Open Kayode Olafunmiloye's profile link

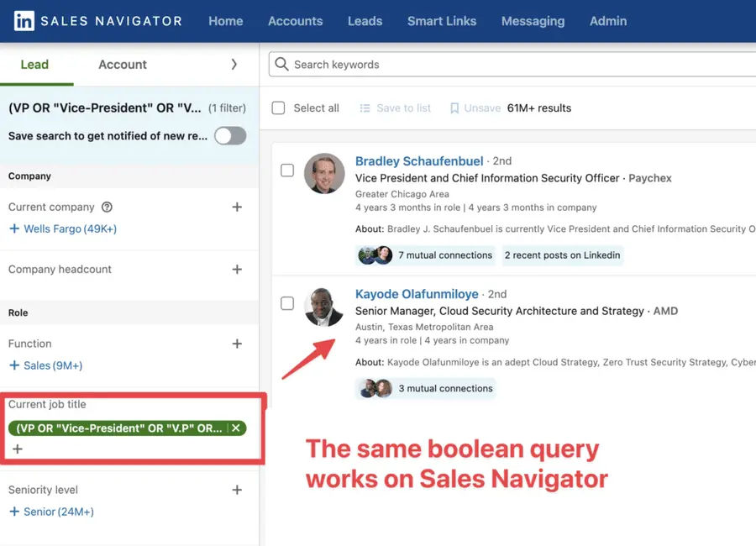click(x=417, y=294)
